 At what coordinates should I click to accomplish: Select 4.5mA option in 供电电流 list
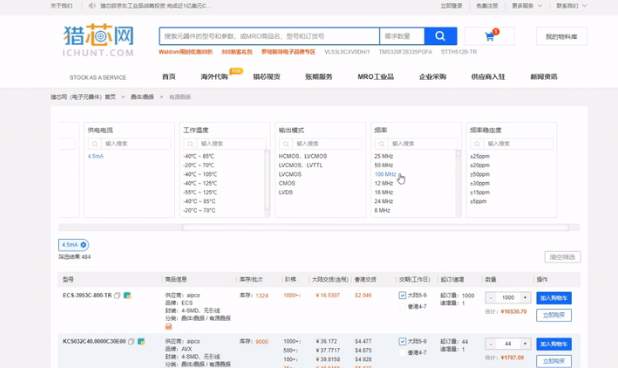coord(95,156)
